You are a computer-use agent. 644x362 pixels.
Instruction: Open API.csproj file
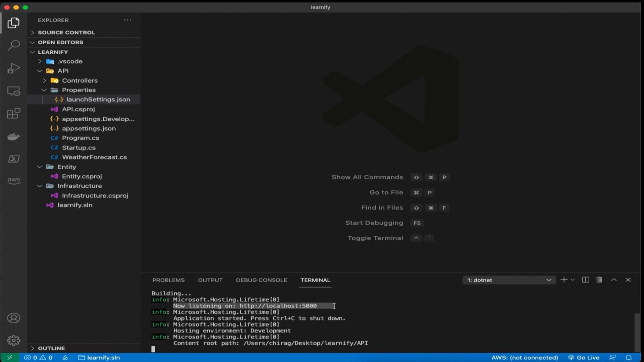84,109
